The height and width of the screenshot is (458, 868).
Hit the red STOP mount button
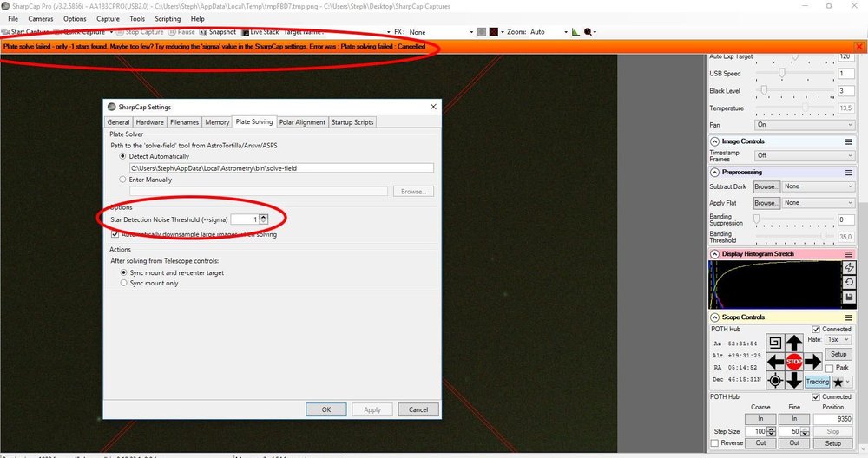(794, 362)
